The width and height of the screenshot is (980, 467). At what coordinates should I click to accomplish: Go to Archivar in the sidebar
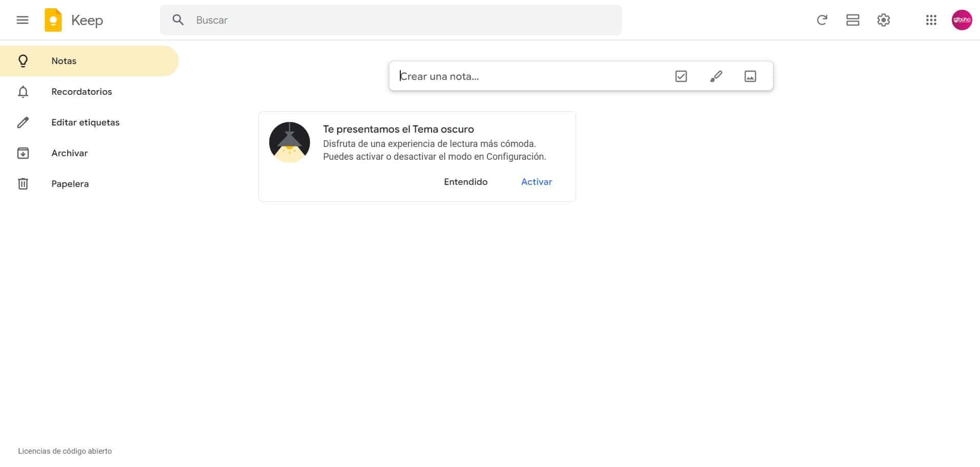(89, 153)
